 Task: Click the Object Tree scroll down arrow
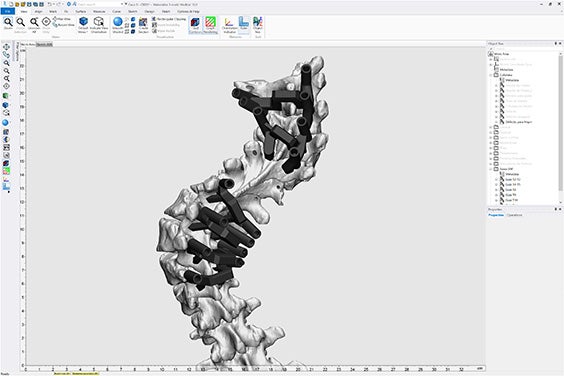560,202
